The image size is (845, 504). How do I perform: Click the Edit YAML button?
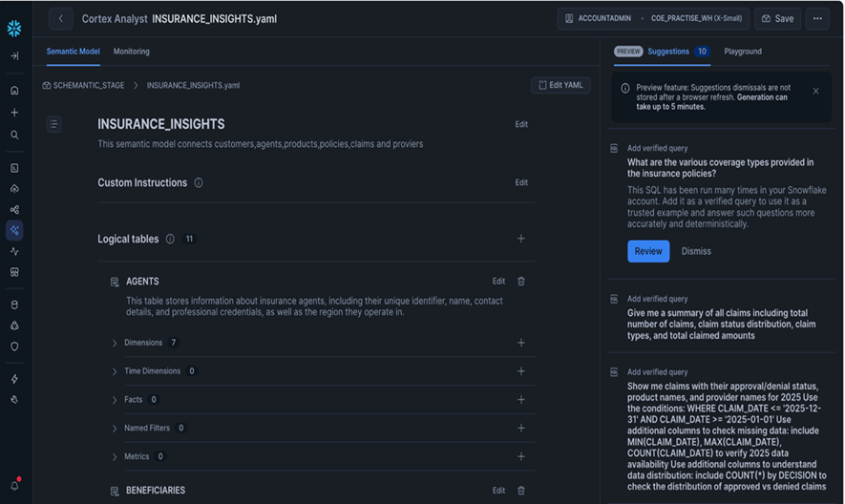click(x=560, y=86)
